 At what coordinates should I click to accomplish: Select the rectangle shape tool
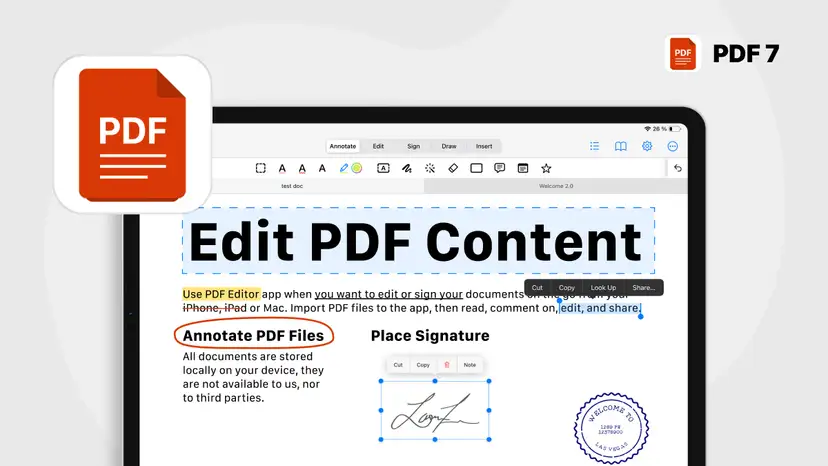(x=476, y=169)
